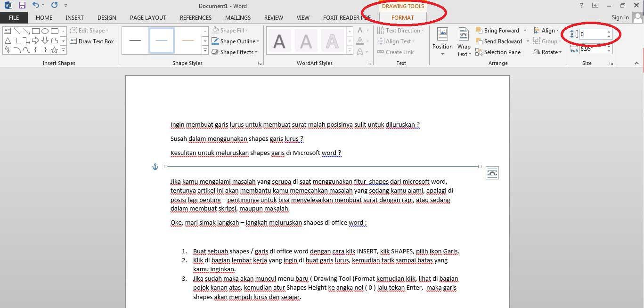Select the Isosceles Triangle shape

(8, 41)
